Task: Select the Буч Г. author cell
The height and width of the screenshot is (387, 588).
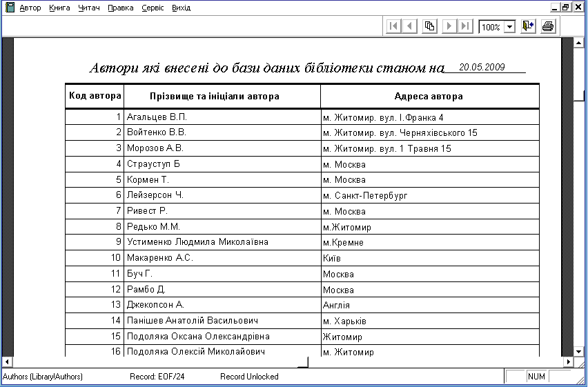Action: point(222,273)
